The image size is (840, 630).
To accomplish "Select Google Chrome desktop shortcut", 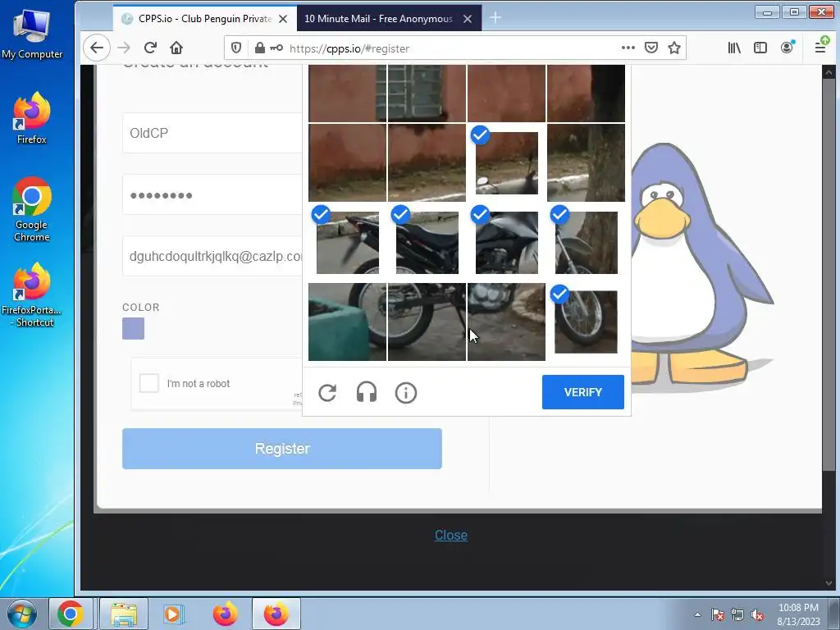I will 32,209.
